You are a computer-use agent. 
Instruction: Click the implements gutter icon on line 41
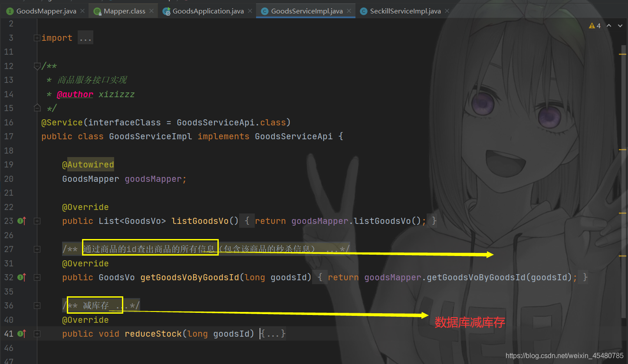22,334
